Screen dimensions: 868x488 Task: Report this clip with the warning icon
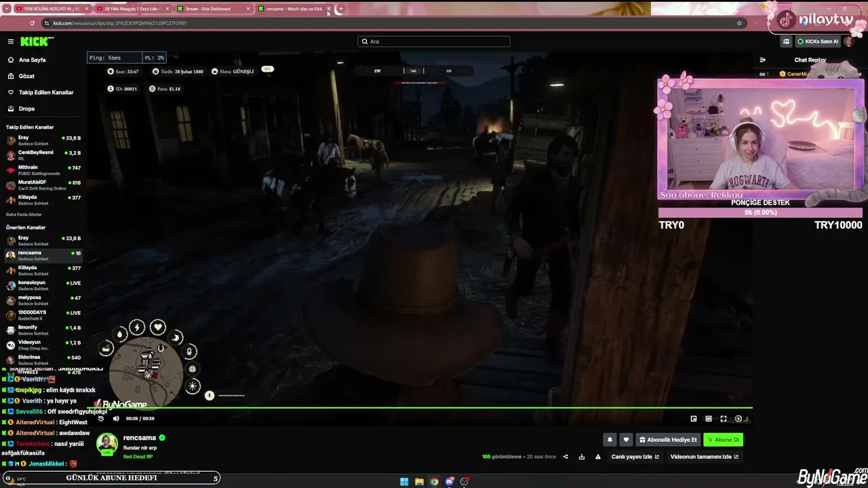click(x=598, y=457)
